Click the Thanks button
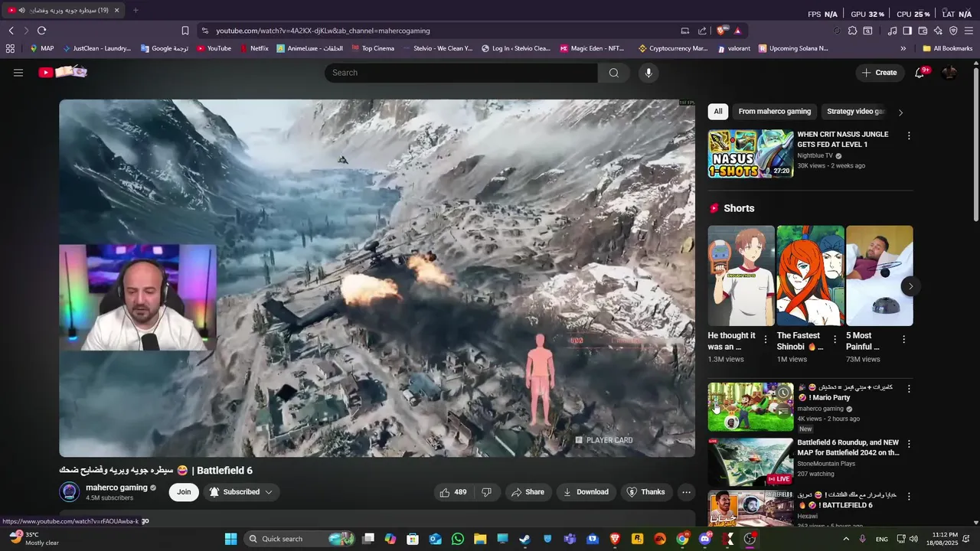The width and height of the screenshot is (980, 551). (x=645, y=492)
